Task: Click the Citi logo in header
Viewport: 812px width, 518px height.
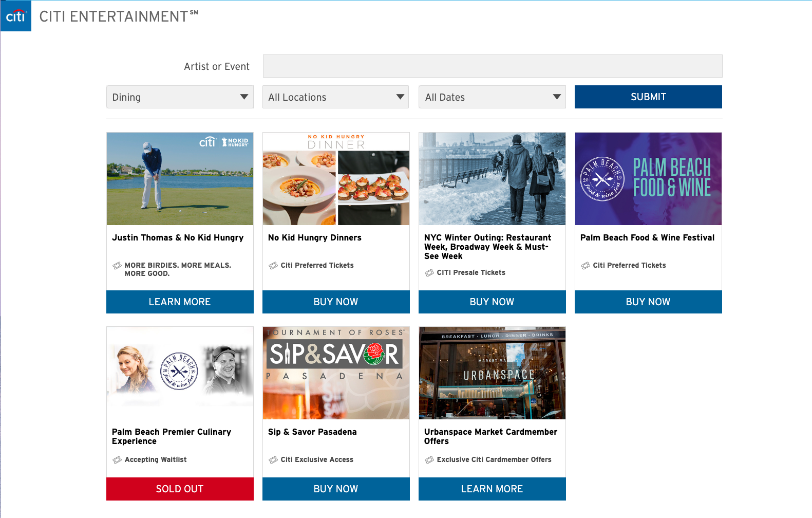Action: (16, 16)
